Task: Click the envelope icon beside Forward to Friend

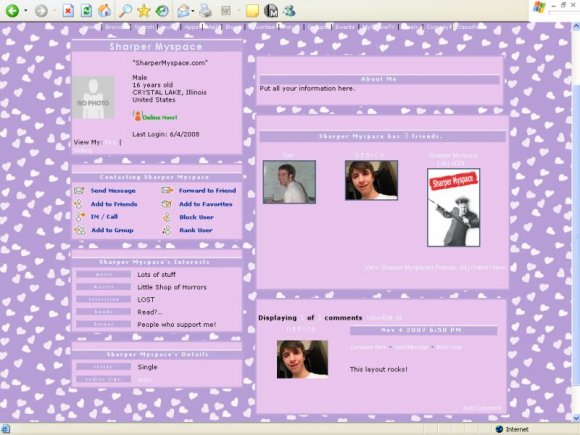Action: pos(167,190)
